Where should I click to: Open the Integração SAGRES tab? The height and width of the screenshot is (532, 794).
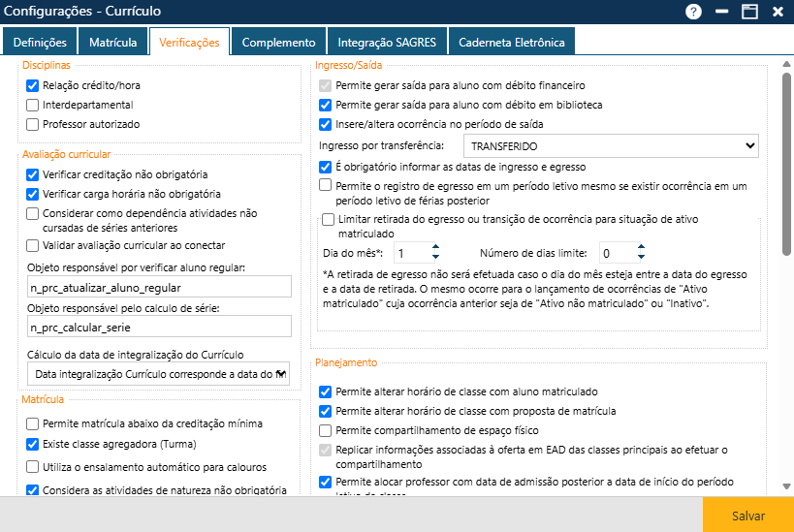387,42
